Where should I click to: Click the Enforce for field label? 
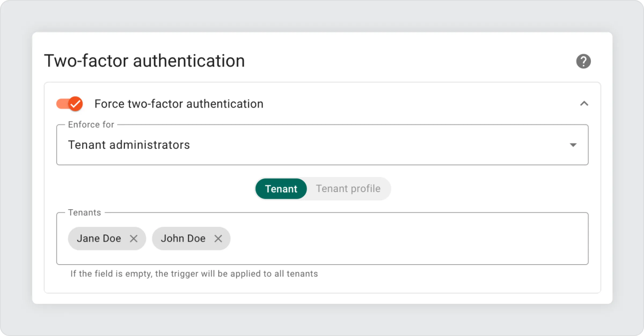[91, 125]
